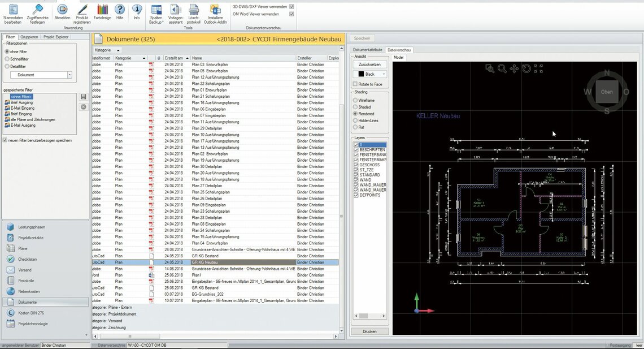Click the Zurücksetzen view button

[x=369, y=64]
